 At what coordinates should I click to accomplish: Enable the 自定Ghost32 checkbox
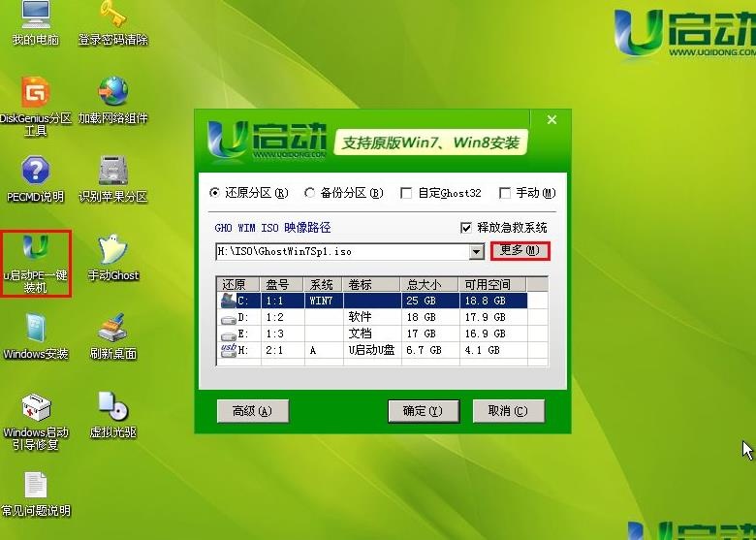(406, 193)
